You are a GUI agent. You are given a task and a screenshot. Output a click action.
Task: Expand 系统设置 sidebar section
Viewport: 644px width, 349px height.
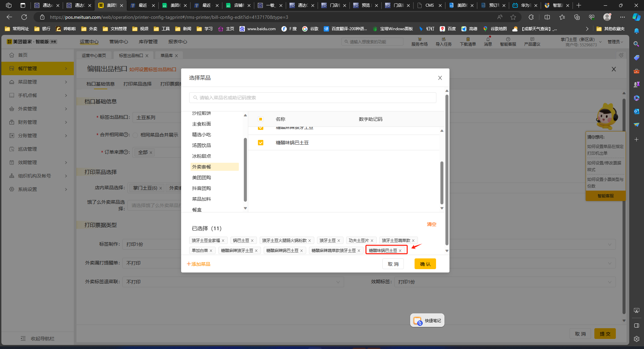(38, 189)
